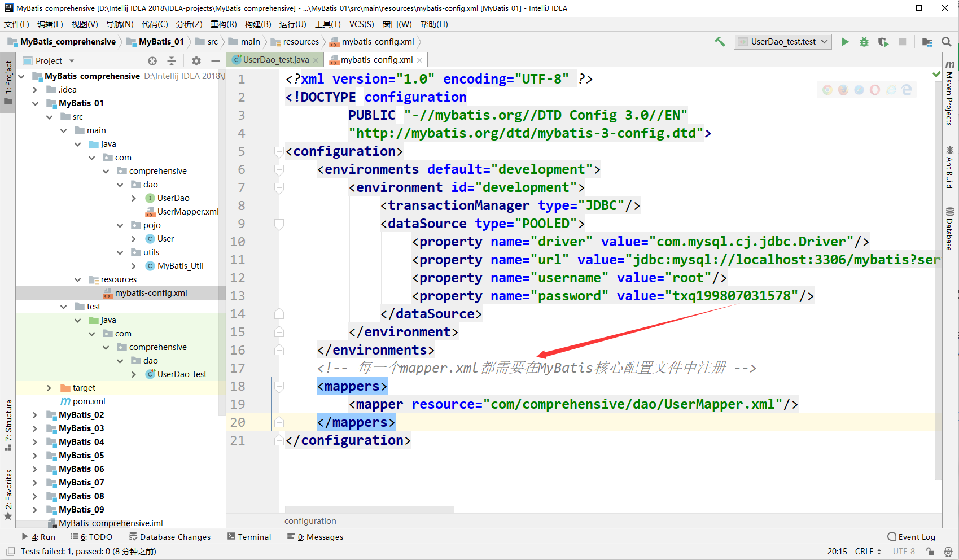Screen dimensions: 959x560
Task: Expand the UserDao interface node arrow
Action: pyautogui.click(x=134, y=198)
